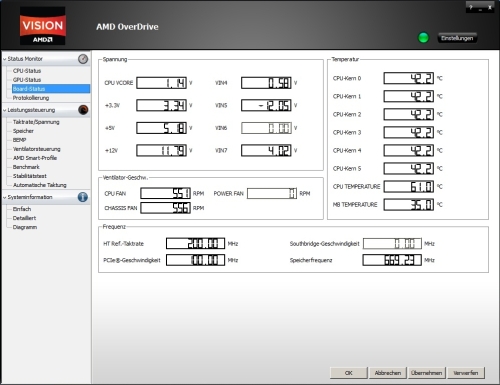
Task: Click the MB TEMPERATURE value 35.0
Action: 409,204
